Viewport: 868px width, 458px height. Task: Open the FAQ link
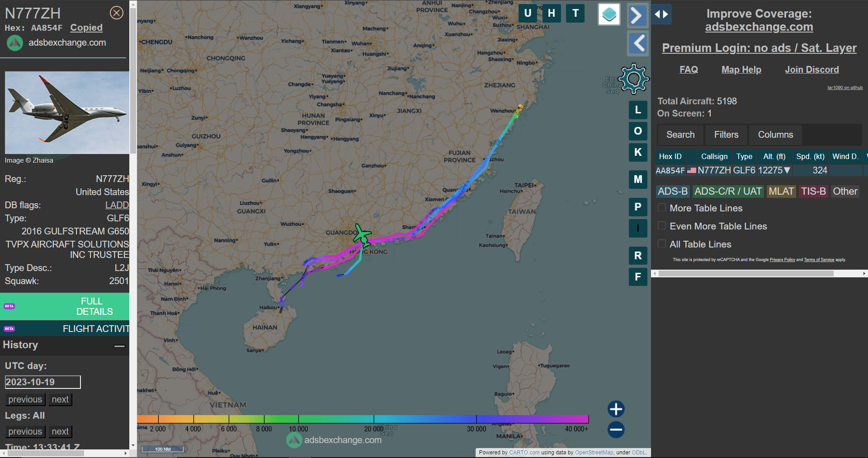coord(689,70)
